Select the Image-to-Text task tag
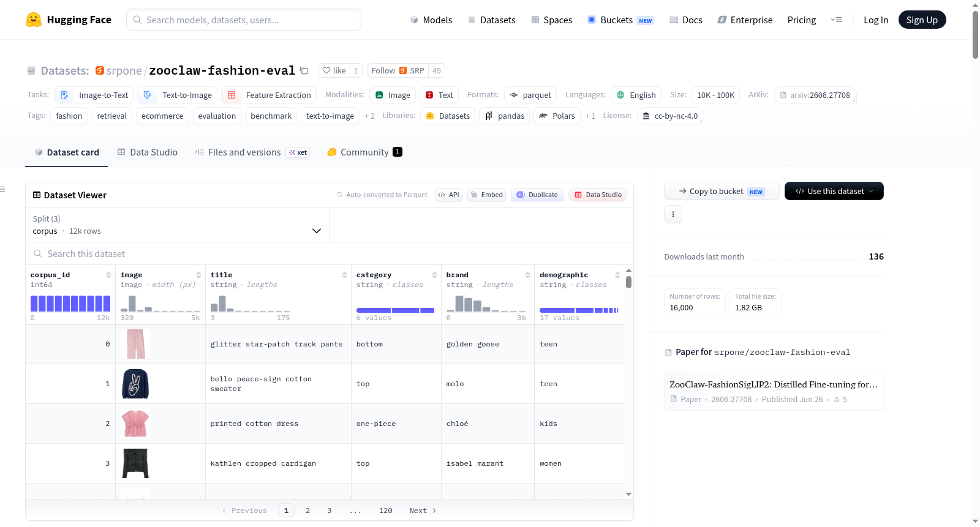 (94, 95)
